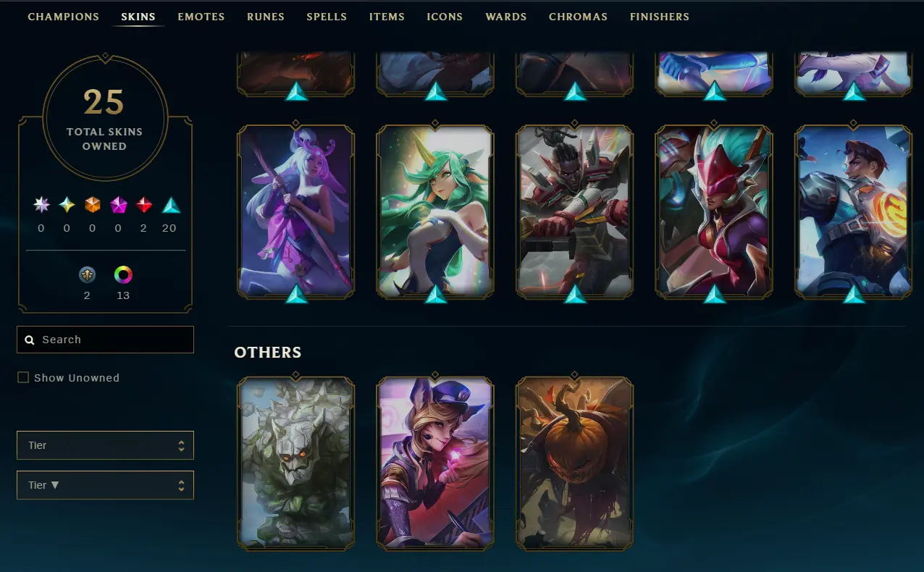Click the rainbow chroma ring icon
The width and height of the screenshot is (924, 572).
(123, 275)
